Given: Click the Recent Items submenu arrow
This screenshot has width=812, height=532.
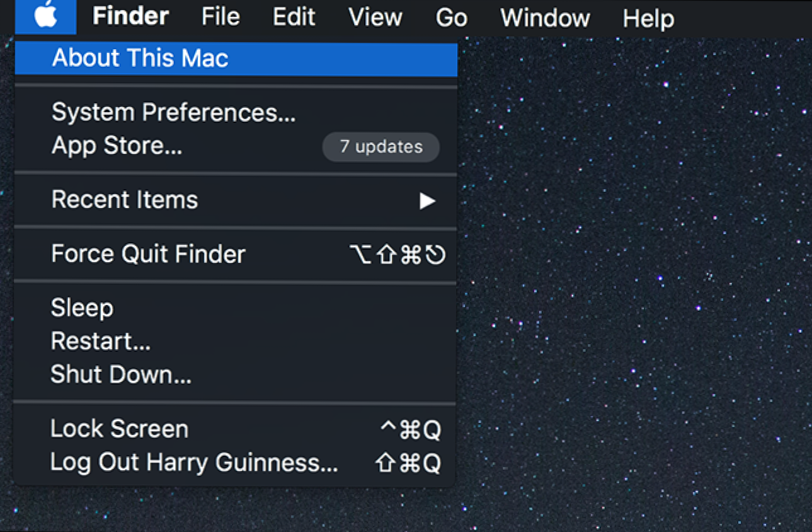Looking at the screenshot, I should [x=428, y=201].
